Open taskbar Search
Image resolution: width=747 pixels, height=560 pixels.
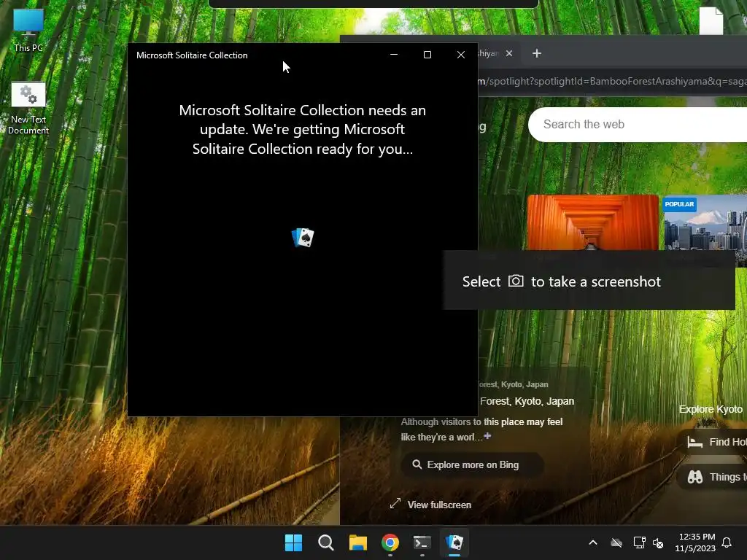pos(326,542)
